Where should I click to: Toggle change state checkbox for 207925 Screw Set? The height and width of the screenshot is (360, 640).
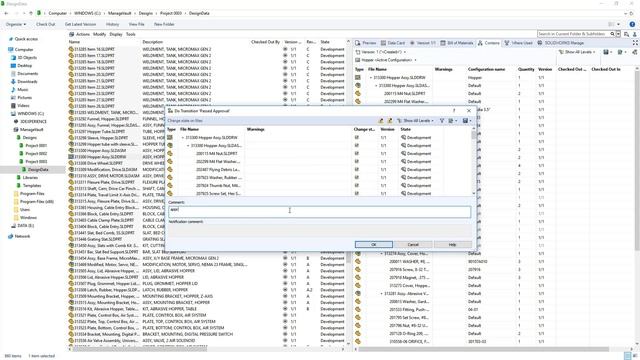(x=357, y=193)
